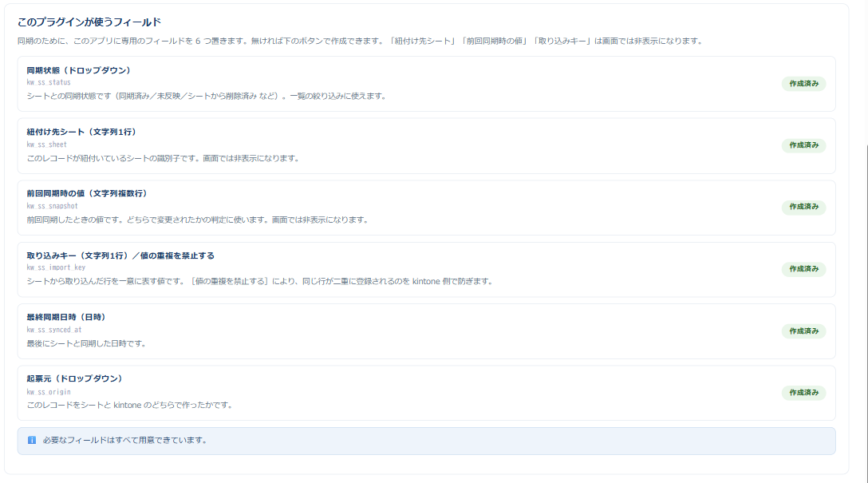Viewport: 868px width, 483px height.
Task: Select the heading このプラグインが使うフィールド
Action: click(89, 22)
